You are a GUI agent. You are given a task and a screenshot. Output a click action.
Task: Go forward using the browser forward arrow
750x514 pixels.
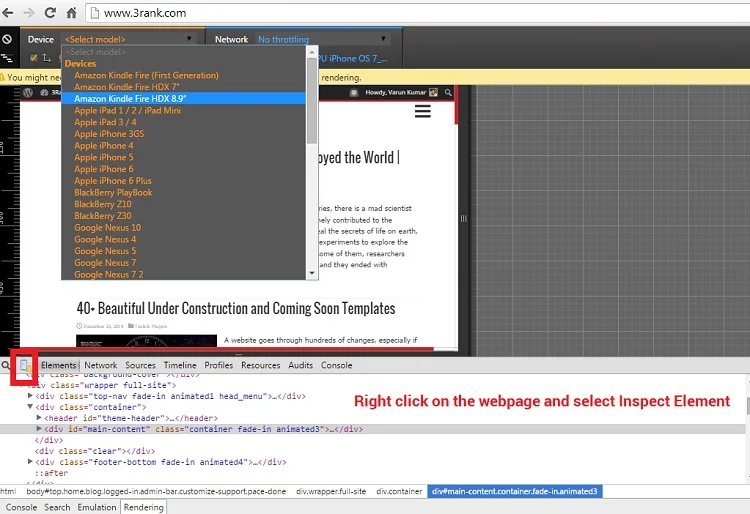pos(29,13)
